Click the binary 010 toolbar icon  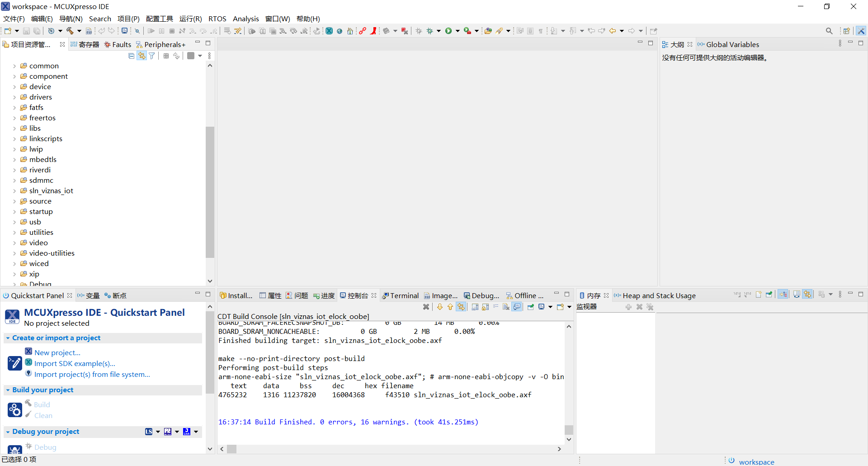pyautogui.click(x=89, y=31)
